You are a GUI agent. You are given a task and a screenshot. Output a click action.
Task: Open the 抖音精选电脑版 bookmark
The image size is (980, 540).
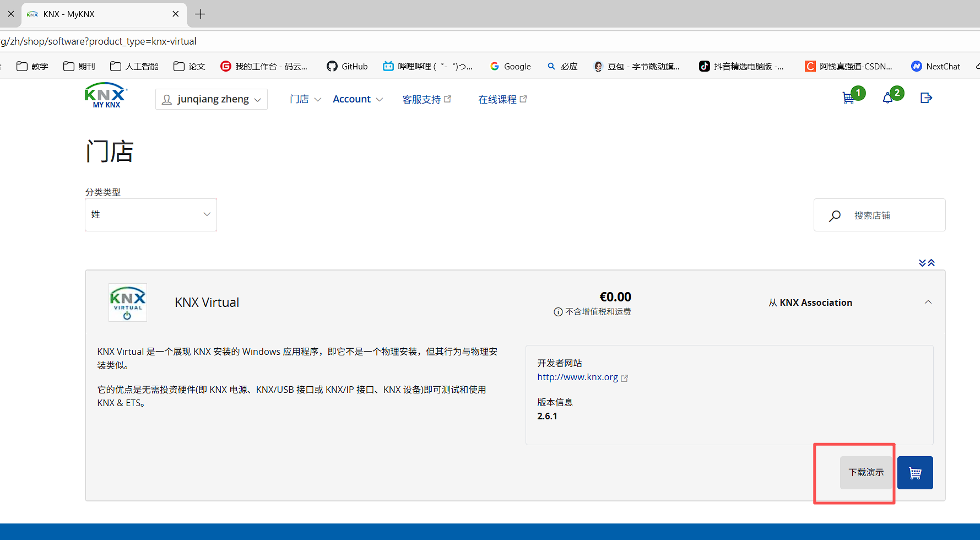point(741,66)
